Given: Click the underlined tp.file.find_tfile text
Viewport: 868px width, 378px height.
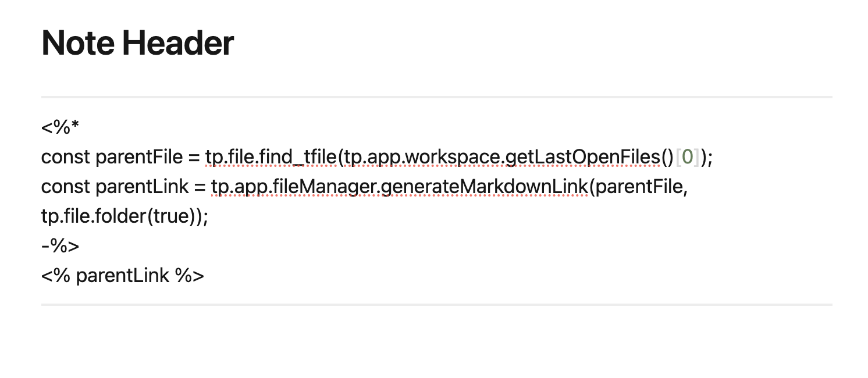Looking at the screenshot, I should pos(271,157).
